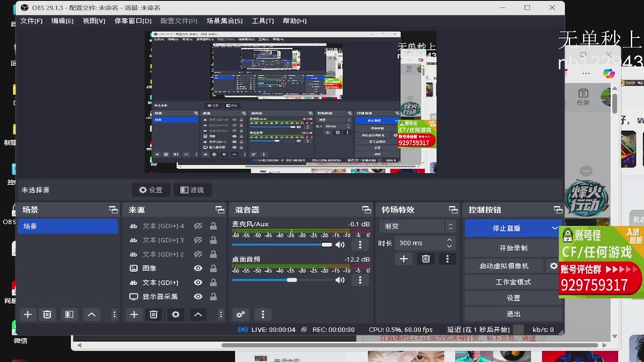This screenshot has height=362, width=644.
Task: Open the 场景集合(S) menu
Action: (225, 21)
